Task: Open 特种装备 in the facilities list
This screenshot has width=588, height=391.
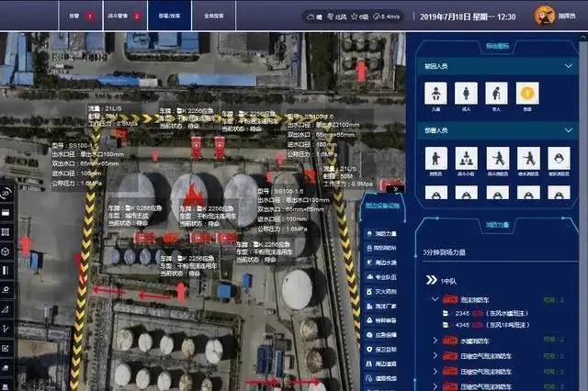Action: point(381,320)
